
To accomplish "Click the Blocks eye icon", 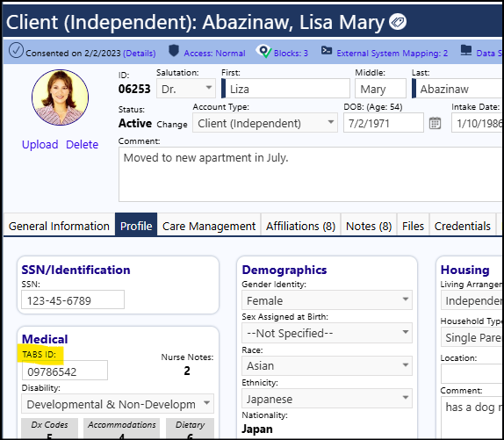I will point(263,51).
